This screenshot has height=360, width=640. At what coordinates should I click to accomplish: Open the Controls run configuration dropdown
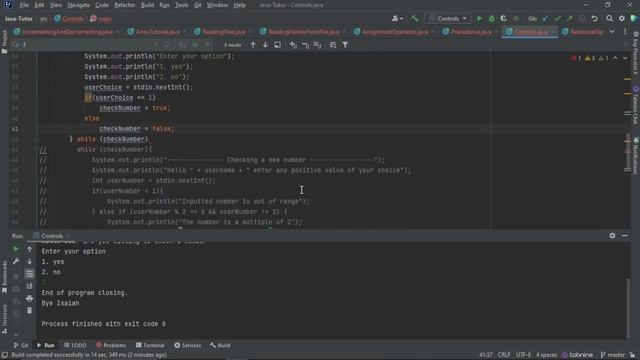tap(448, 19)
